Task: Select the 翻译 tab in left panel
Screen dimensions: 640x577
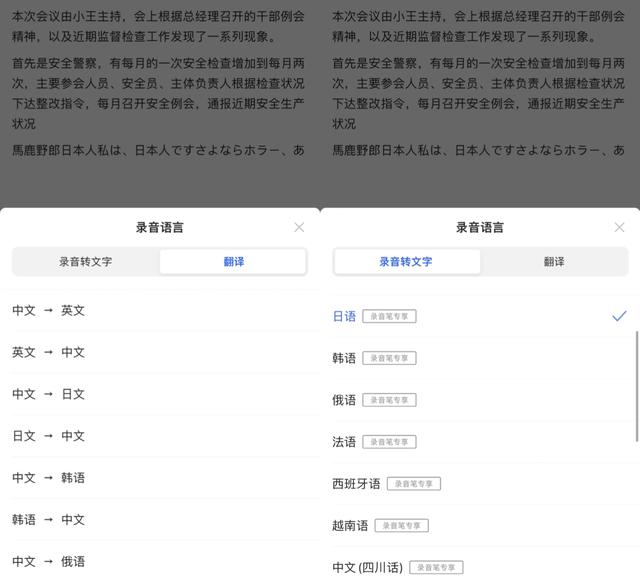Action: click(233, 262)
